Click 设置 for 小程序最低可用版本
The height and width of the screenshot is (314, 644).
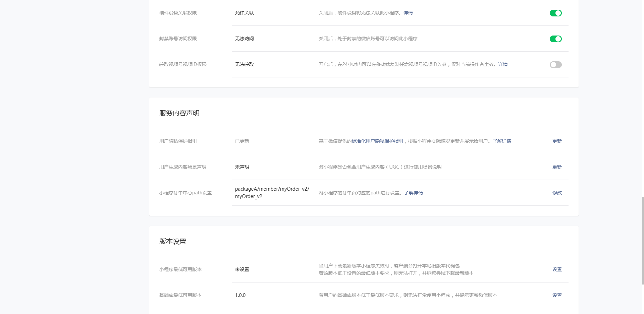pos(557,269)
